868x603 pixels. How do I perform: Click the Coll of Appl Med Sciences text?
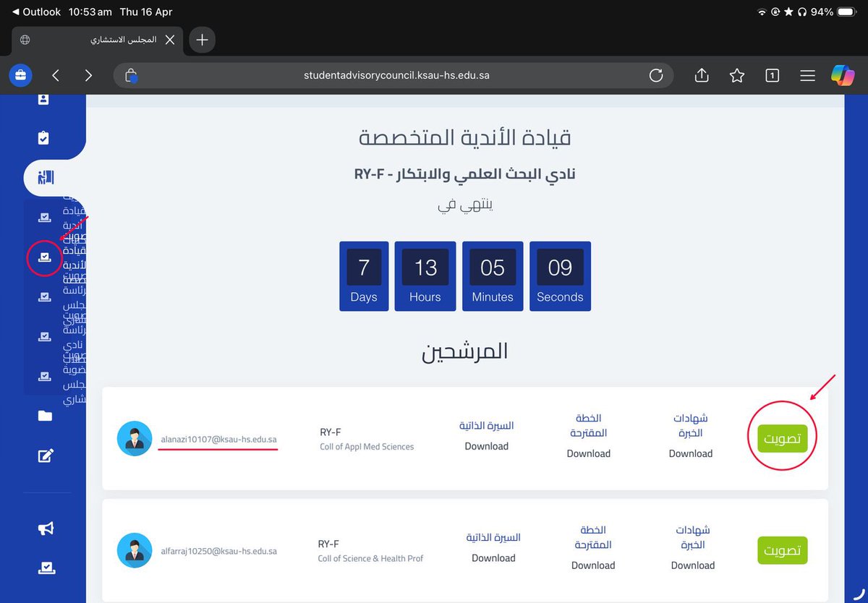click(367, 447)
